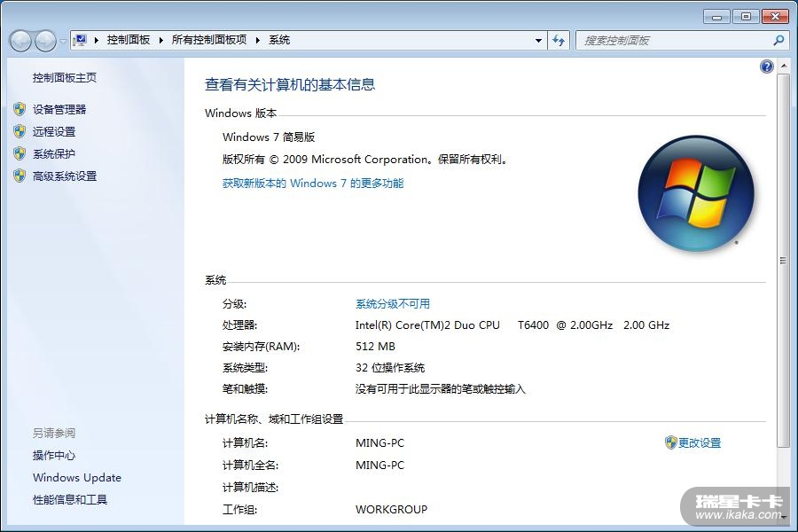Open Windows Update link in sidebar
The height and width of the screenshot is (532, 798).
(77, 478)
